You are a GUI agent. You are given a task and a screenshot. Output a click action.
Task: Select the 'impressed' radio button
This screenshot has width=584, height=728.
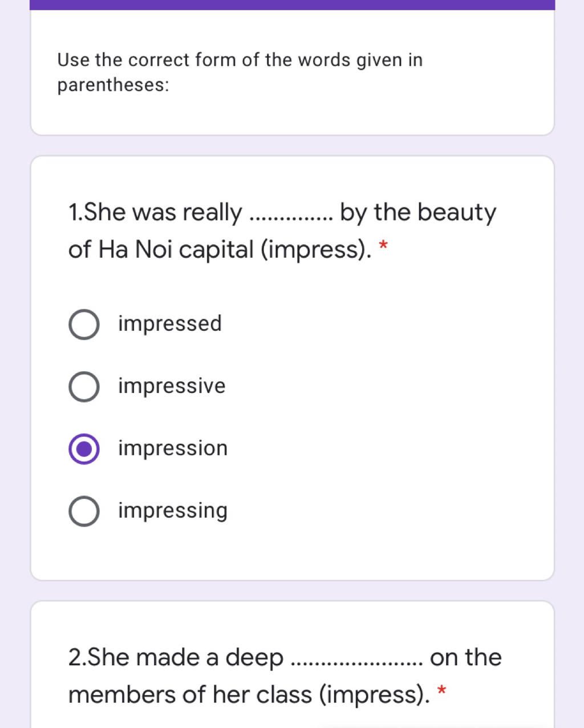(84, 325)
